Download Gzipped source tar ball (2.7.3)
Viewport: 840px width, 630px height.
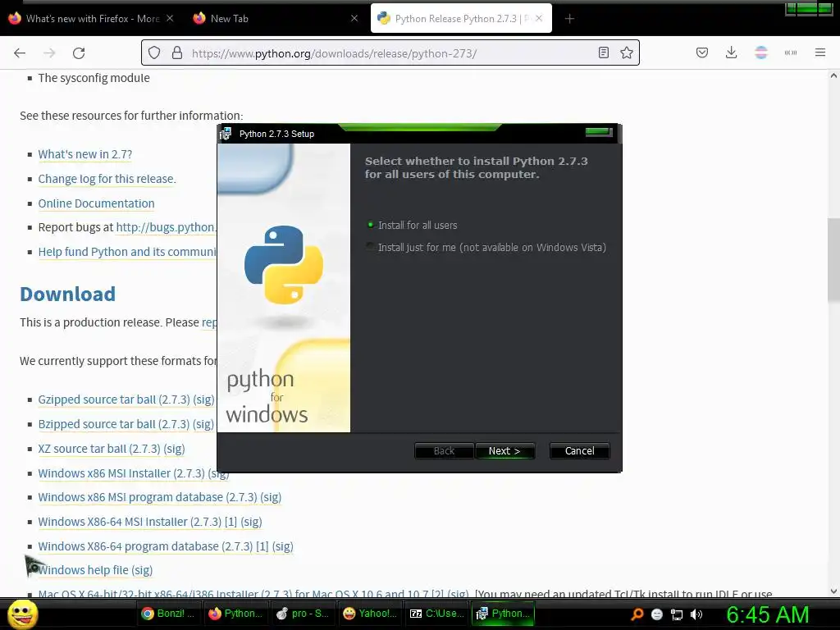tap(114, 399)
